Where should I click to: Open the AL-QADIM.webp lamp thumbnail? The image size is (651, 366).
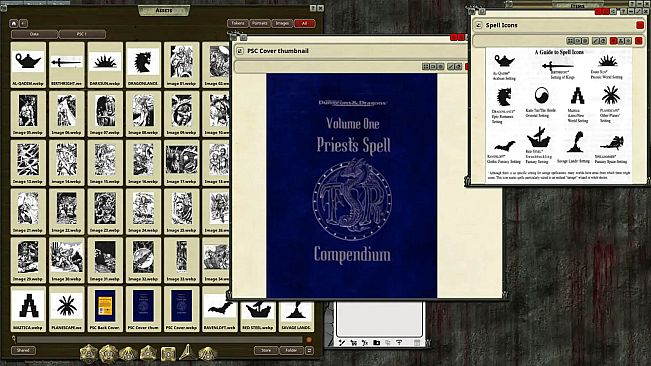click(28, 65)
